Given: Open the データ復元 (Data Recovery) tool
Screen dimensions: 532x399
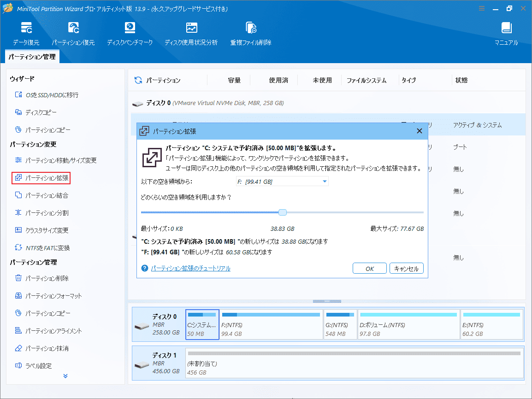Looking at the screenshot, I should [x=26, y=34].
